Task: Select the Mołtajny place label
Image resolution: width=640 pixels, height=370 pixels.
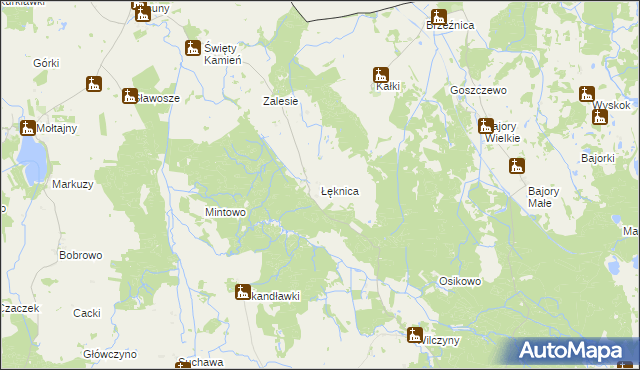Action: point(57,128)
